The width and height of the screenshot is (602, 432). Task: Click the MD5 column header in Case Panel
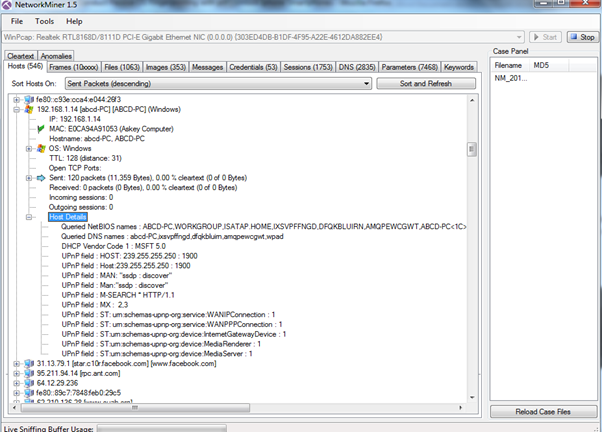coord(548,65)
